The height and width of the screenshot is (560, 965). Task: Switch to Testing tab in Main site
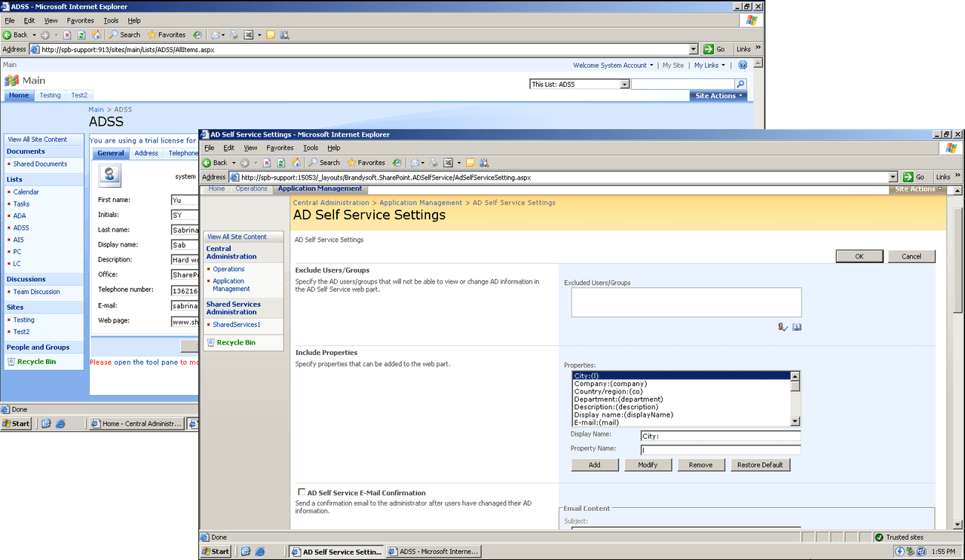51,96
